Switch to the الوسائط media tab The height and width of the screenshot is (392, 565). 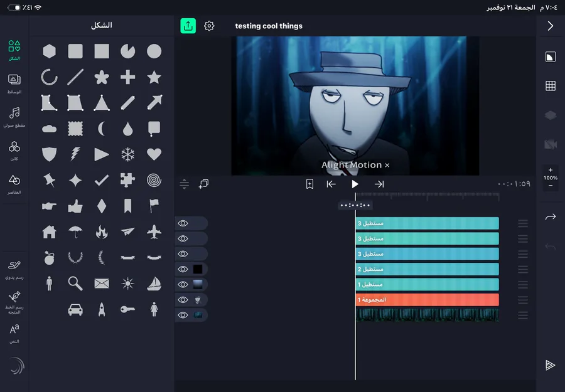(14, 84)
